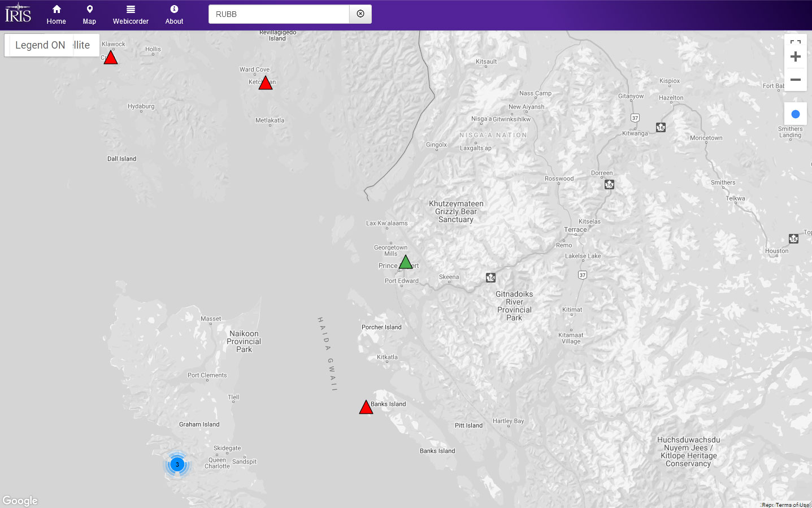Open the About page
Image resolution: width=812 pixels, height=508 pixels.
pyautogui.click(x=174, y=15)
